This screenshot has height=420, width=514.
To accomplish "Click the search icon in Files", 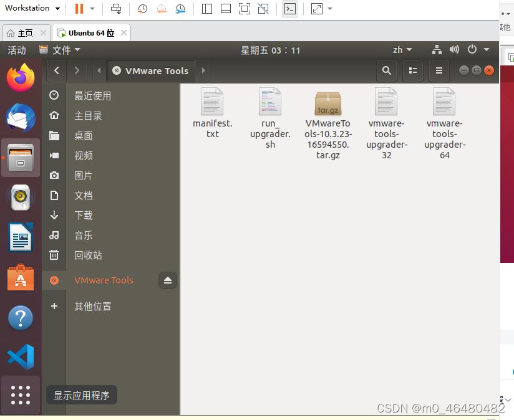I will point(387,70).
